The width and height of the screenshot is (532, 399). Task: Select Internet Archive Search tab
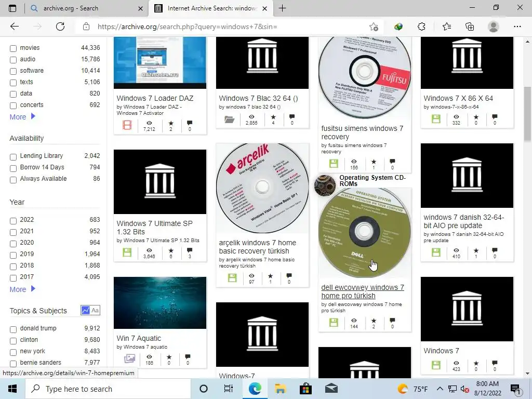(x=209, y=8)
